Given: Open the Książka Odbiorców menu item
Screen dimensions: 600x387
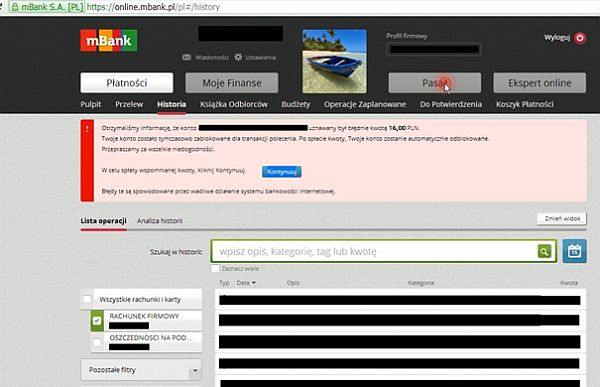Looking at the screenshot, I should (x=234, y=104).
